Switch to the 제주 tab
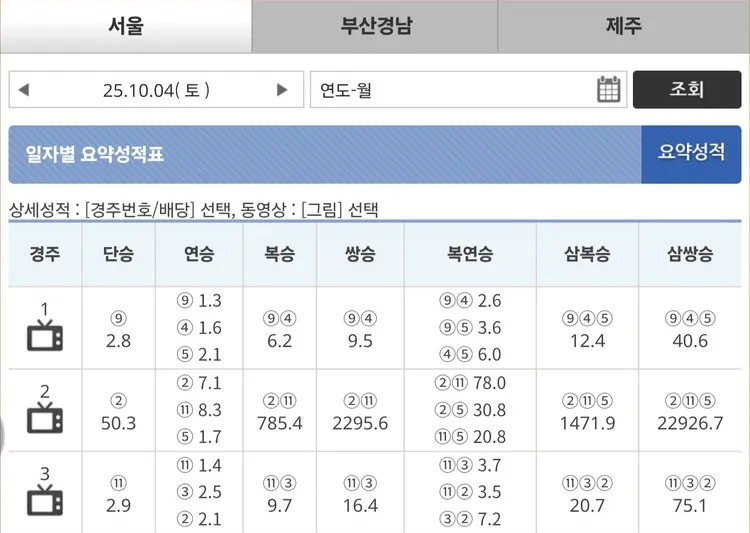Image resolution: width=750 pixels, height=533 pixels. coord(624,26)
